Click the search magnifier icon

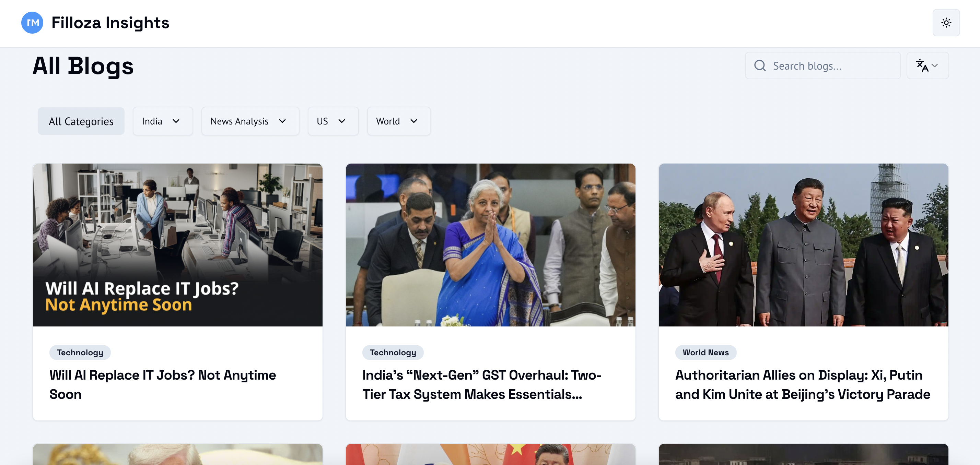pos(759,65)
